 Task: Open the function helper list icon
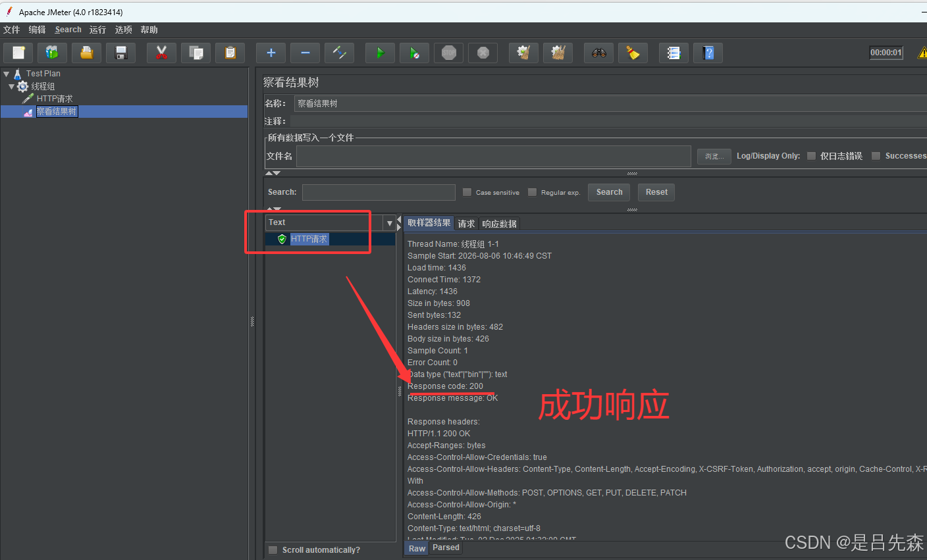click(x=674, y=53)
